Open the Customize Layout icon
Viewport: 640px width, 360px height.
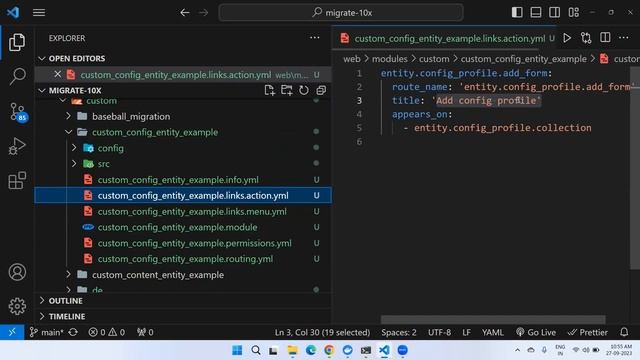click(573, 12)
